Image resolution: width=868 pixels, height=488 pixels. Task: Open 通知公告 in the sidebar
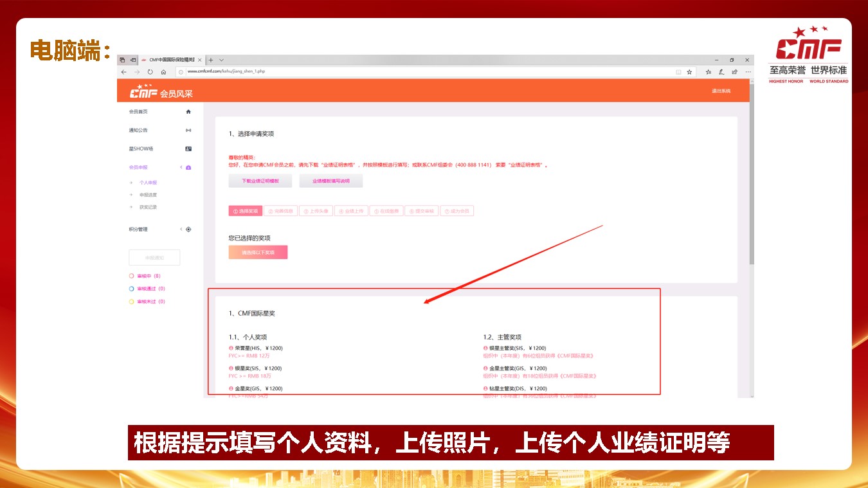point(138,131)
